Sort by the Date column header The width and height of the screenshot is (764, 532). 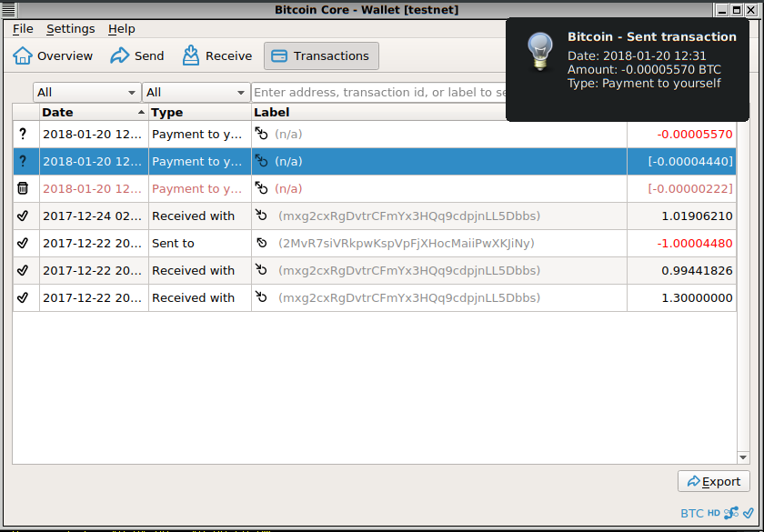94,112
